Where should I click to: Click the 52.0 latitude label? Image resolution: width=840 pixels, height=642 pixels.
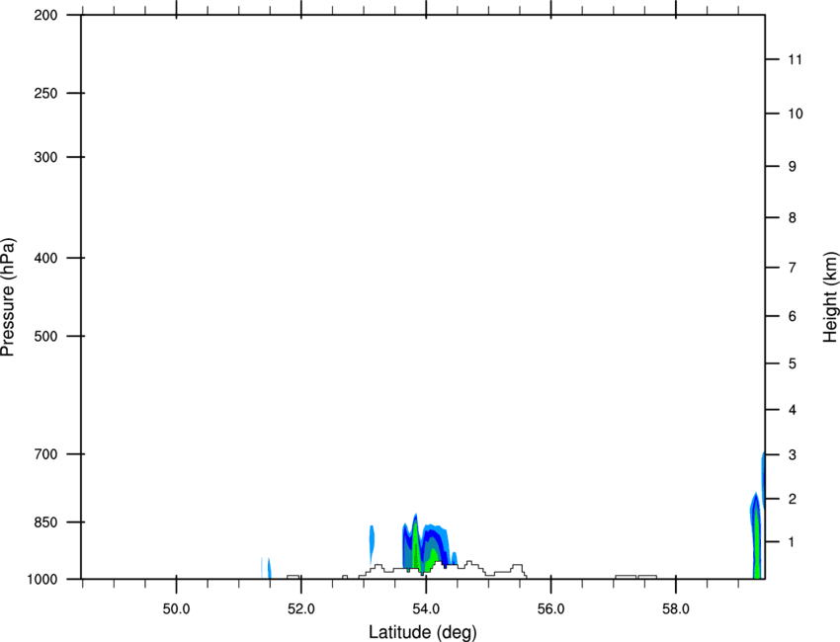coord(301,609)
